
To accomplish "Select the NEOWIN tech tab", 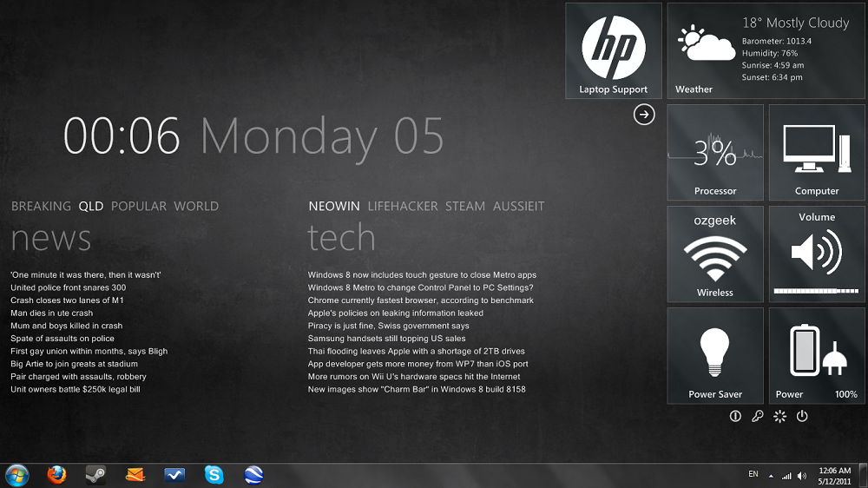I will point(334,206).
